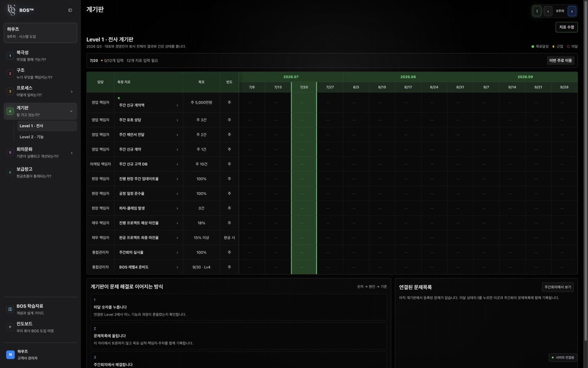Select the 7/6 column header

click(252, 87)
